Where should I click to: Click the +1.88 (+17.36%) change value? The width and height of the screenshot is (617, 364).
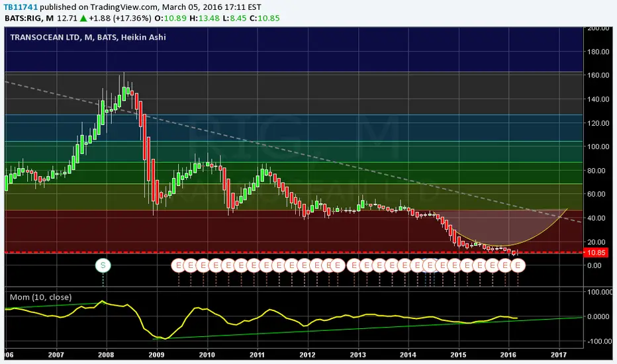pyautogui.click(x=120, y=18)
